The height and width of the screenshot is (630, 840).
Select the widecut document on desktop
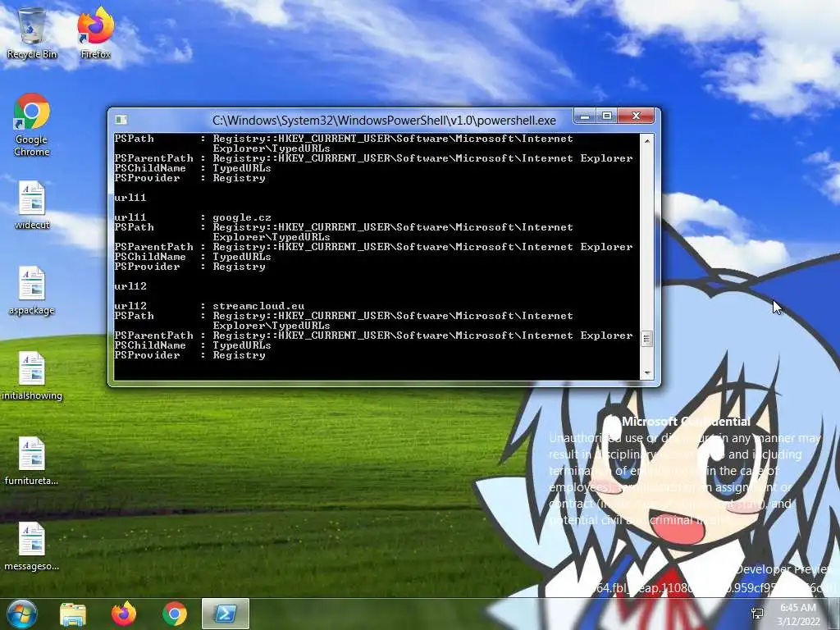pyautogui.click(x=32, y=205)
